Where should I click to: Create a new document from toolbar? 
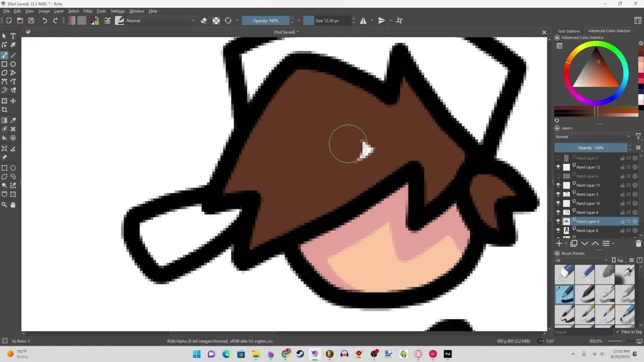click(9, 21)
